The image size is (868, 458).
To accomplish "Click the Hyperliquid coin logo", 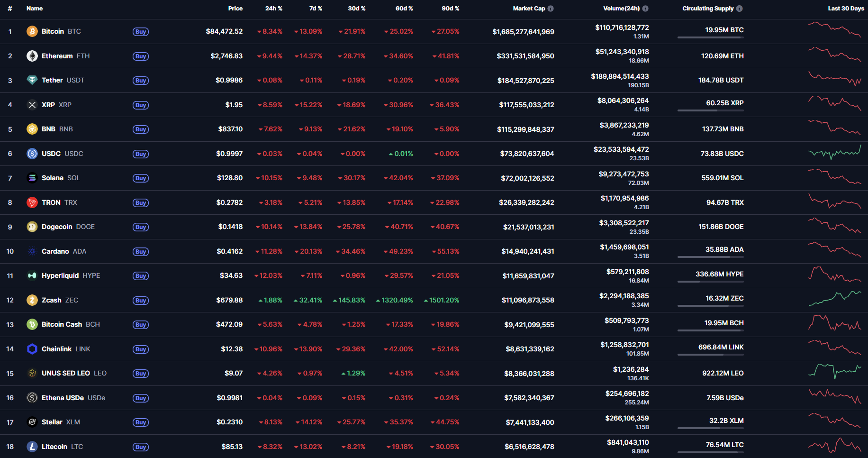I will click(x=32, y=275).
